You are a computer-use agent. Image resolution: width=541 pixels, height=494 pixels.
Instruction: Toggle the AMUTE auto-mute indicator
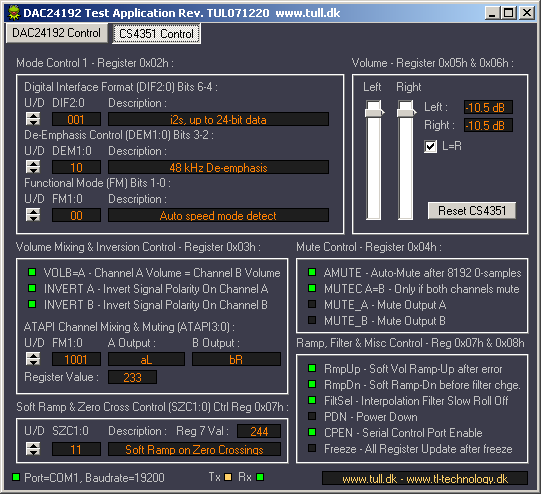(x=312, y=272)
